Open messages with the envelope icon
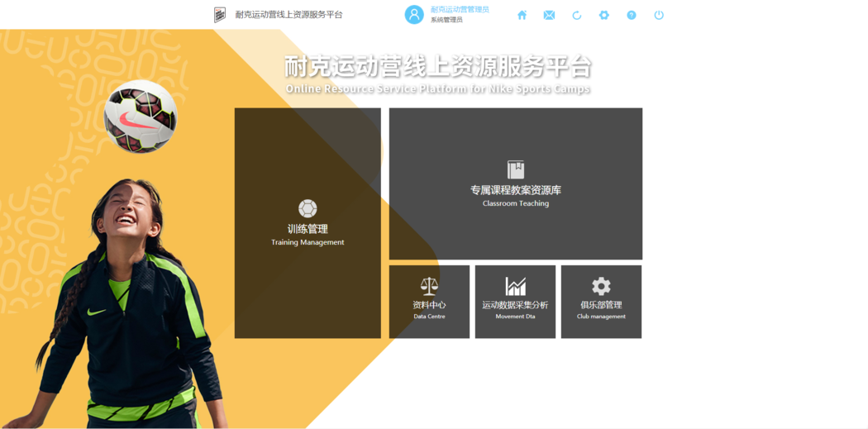Screen dimensions: 868x429 [549, 16]
